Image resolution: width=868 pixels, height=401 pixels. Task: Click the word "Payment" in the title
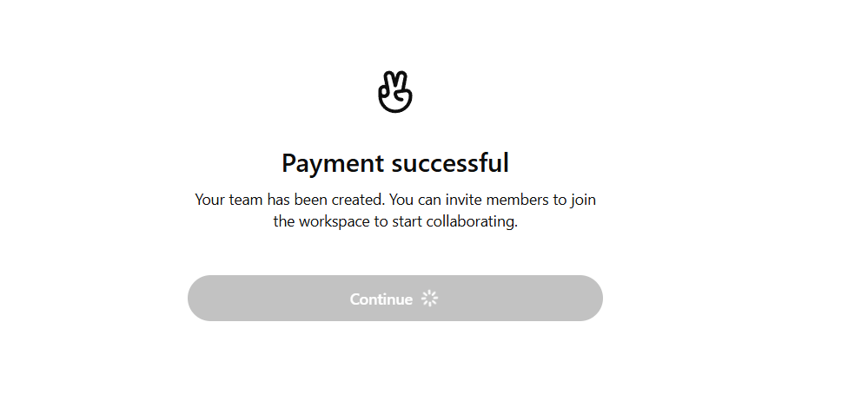332,163
